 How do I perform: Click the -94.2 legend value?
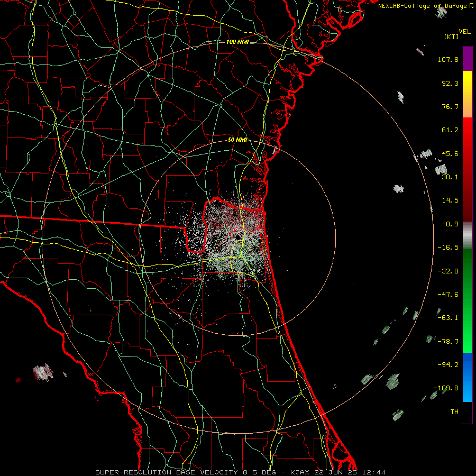click(448, 365)
